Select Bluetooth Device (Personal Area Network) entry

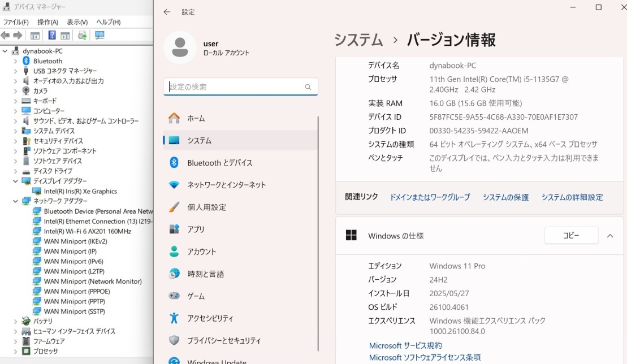coord(98,211)
